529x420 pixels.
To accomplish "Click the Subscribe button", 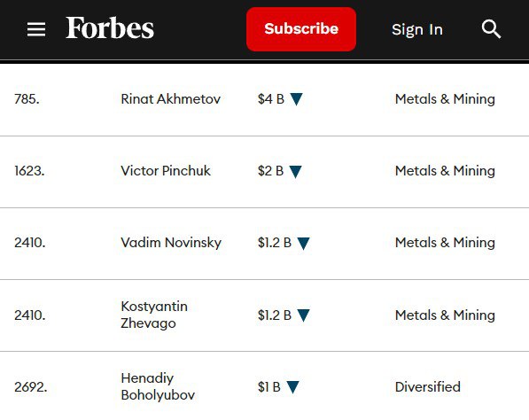I will point(301,29).
